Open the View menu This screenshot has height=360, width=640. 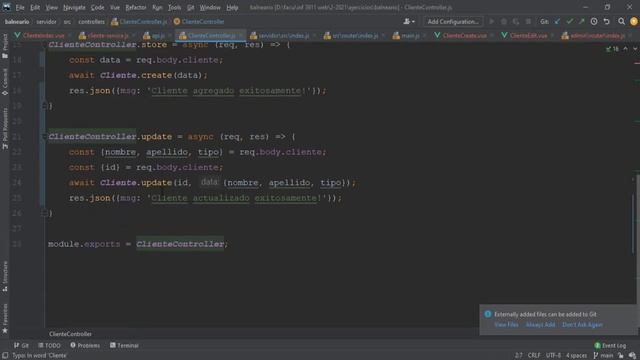point(51,7)
